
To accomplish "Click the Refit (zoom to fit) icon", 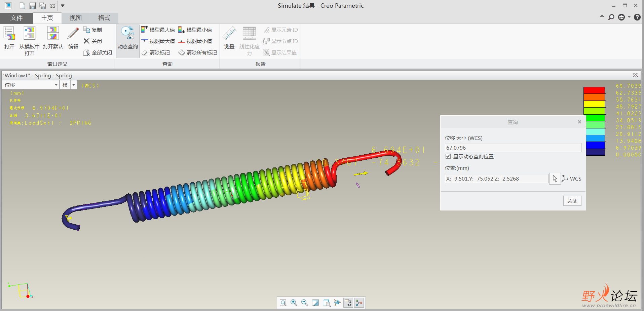I will (283, 303).
